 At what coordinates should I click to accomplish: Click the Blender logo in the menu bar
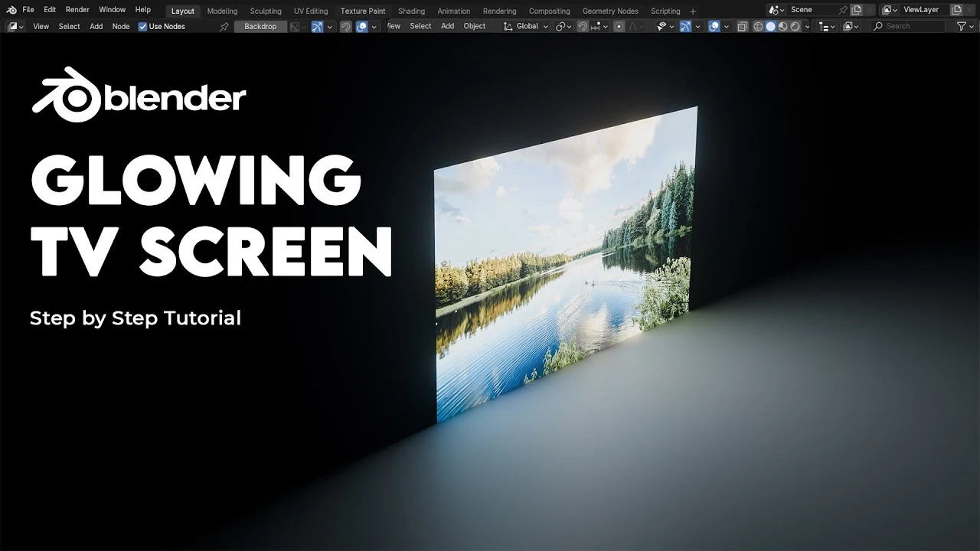pyautogui.click(x=11, y=10)
